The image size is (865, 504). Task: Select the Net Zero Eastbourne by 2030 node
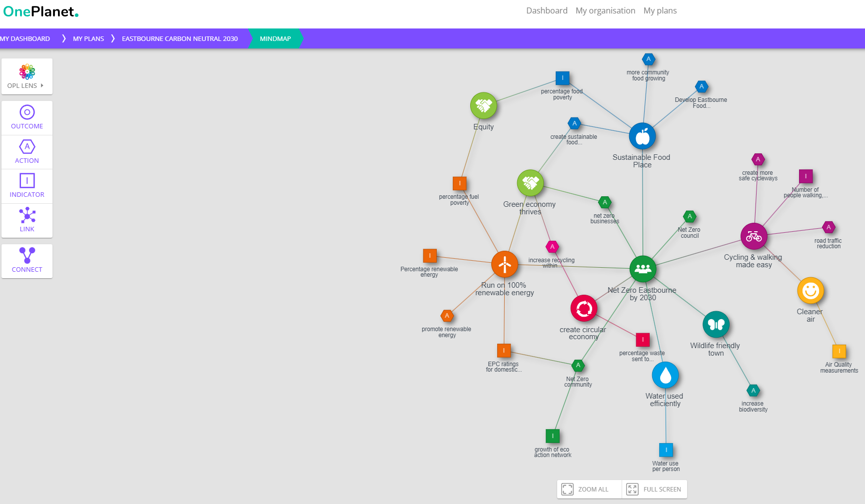pos(643,269)
